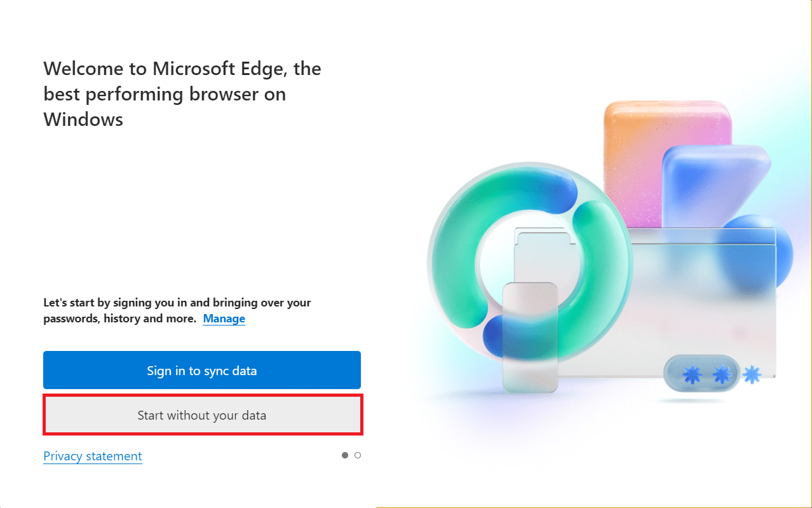Screen dimensions: 812x508
Task: Choose Start without your data
Action: (x=201, y=416)
